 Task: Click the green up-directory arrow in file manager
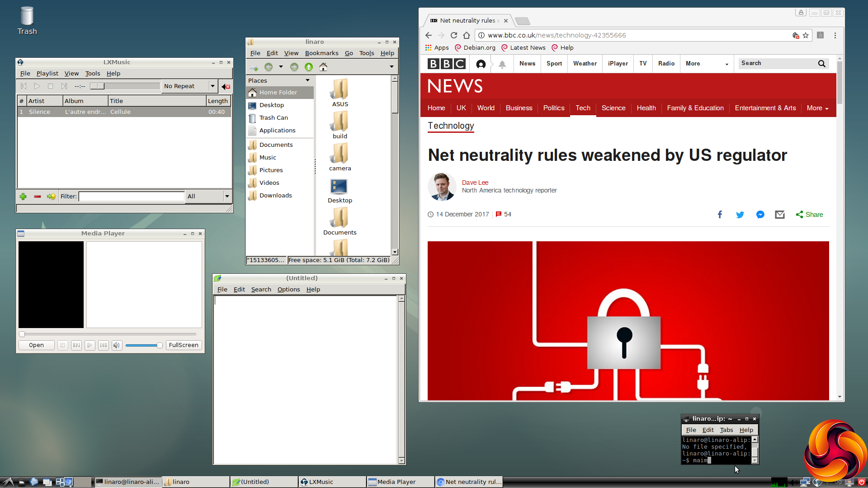(309, 67)
